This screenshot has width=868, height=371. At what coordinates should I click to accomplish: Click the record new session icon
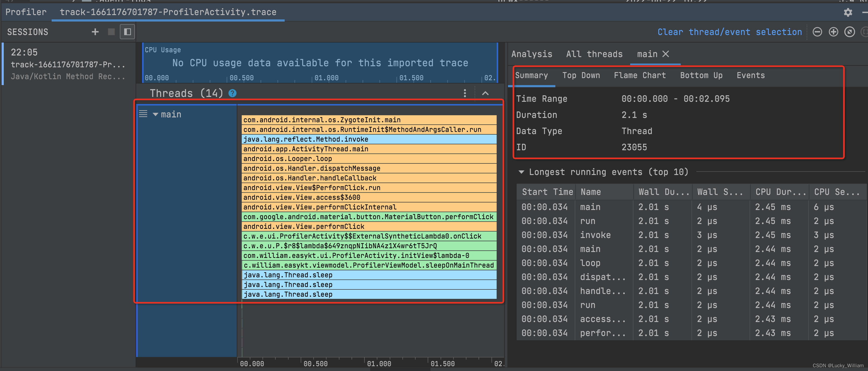pyautogui.click(x=95, y=32)
